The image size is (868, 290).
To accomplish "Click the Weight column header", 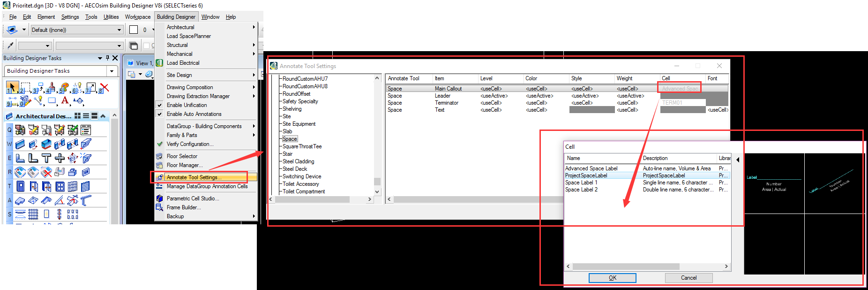I will (x=636, y=78).
